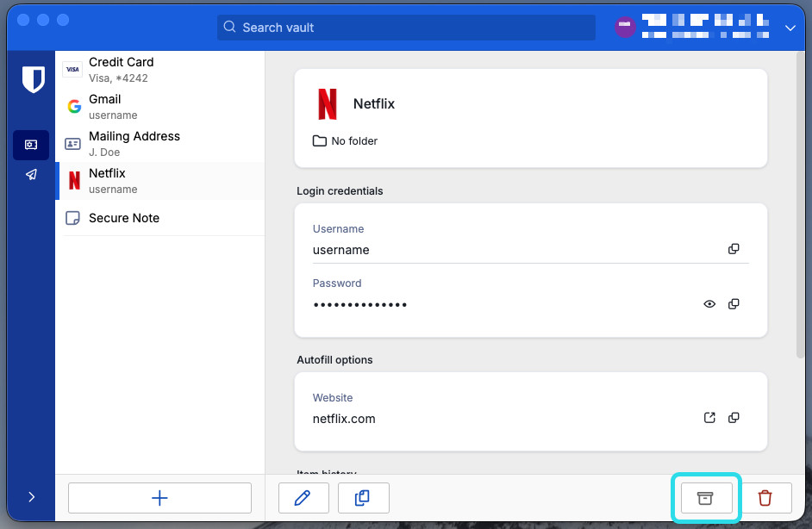Reveal the password with the eye icon
The width and height of the screenshot is (812, 529).
(709, 303)
